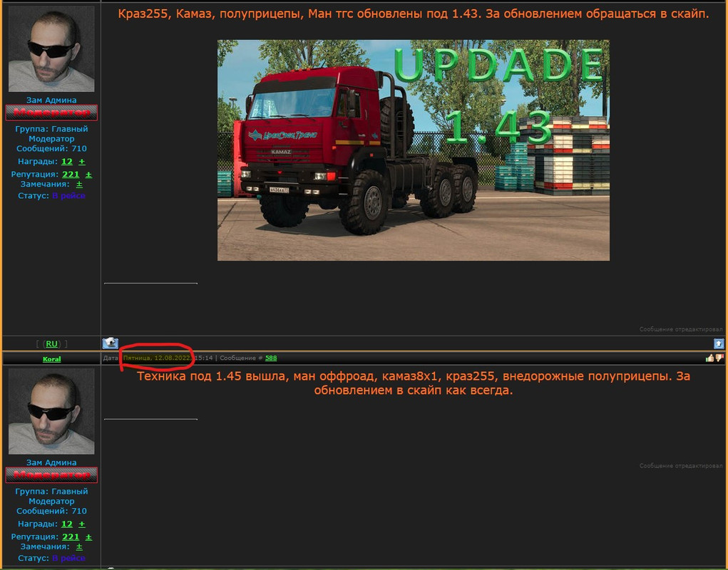The image size is (728, 570).
Task: Click the 'Техника под 1.45 вышла' post text
Action: point(414,383)
